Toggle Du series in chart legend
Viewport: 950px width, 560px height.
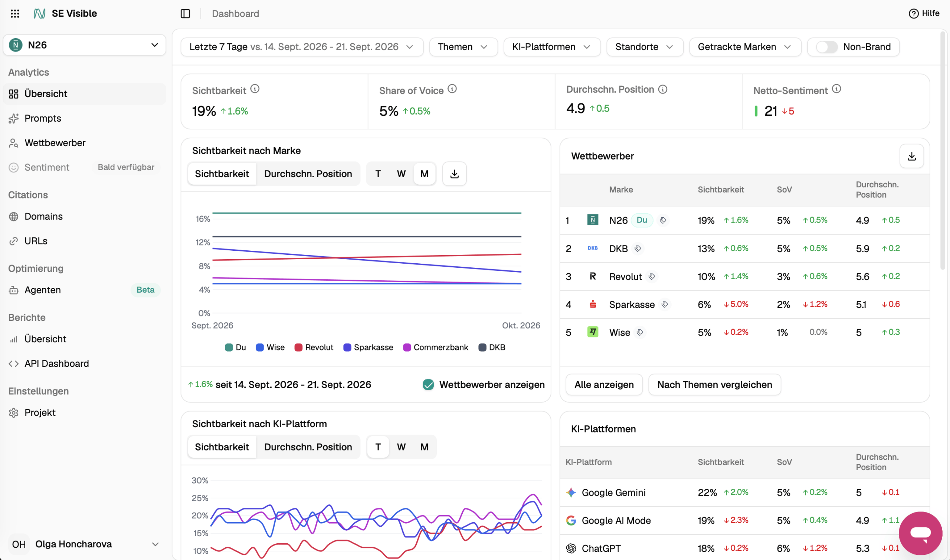click(x=235, y=347)
